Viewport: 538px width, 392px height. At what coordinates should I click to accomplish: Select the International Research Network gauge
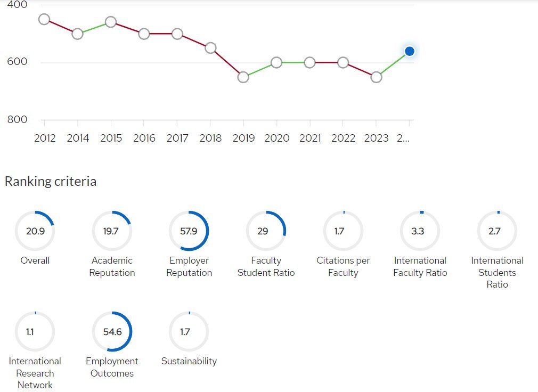click(x=35, y=332)
